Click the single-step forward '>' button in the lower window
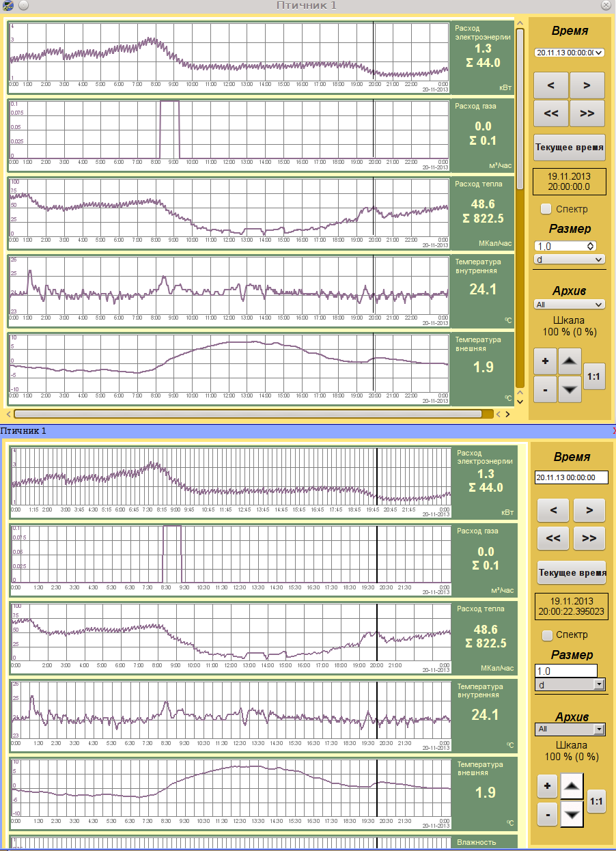 [x=589, y=510]
